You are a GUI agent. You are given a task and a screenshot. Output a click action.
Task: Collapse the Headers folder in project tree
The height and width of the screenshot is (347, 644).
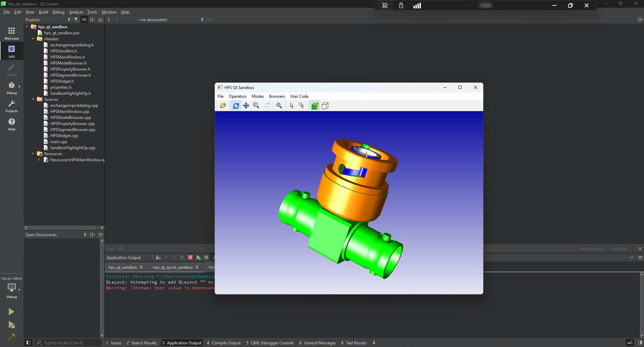[33, 39]
